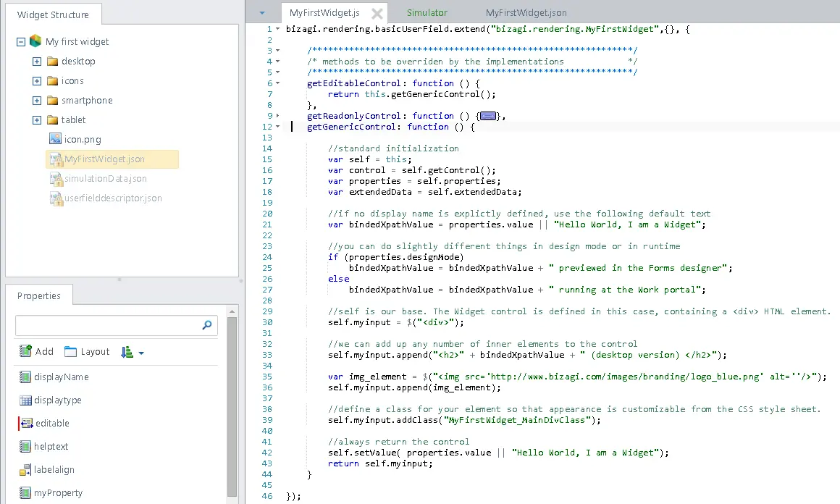This screenshot has height=504, width=840.
Task: Click the displayName property icon
Action: pyautogui.click(x=25, y=377)
